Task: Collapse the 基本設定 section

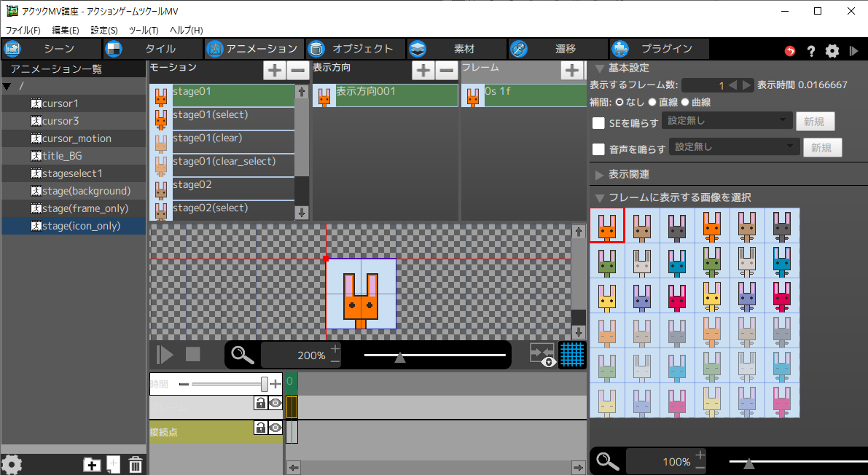Action: [x=600, y=68]
